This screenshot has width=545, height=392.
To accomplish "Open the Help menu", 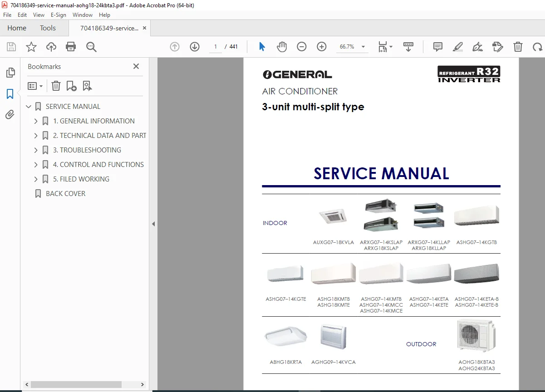I will (104, 15).
